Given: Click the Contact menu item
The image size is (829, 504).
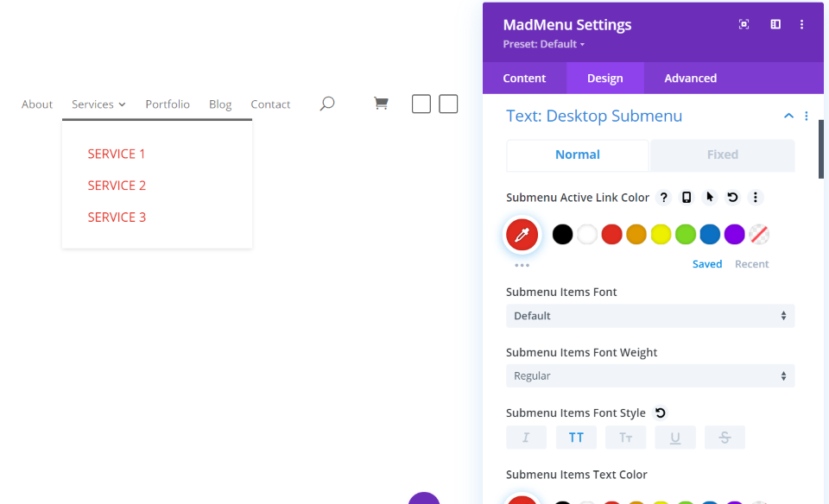Looking at the screenshot, I should point(270,104).
